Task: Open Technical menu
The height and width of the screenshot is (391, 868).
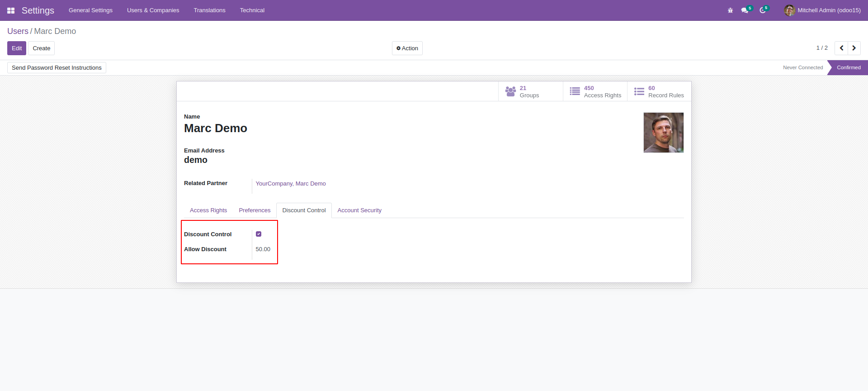Action: (x=252, y=10)
